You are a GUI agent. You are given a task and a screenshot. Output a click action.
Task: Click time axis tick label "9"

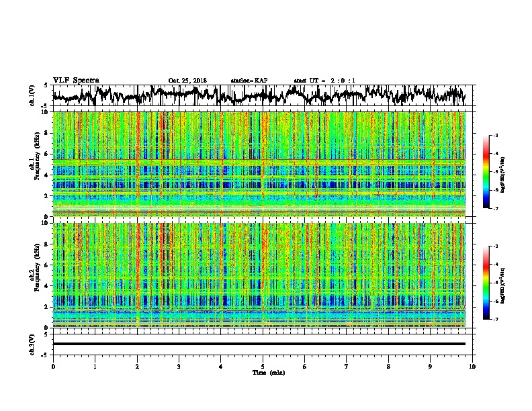tap(430, 367)
